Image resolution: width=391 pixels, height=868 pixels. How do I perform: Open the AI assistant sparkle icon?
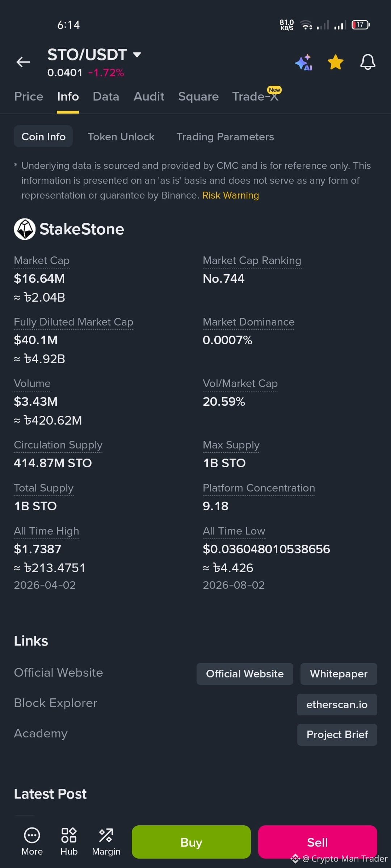303,62
